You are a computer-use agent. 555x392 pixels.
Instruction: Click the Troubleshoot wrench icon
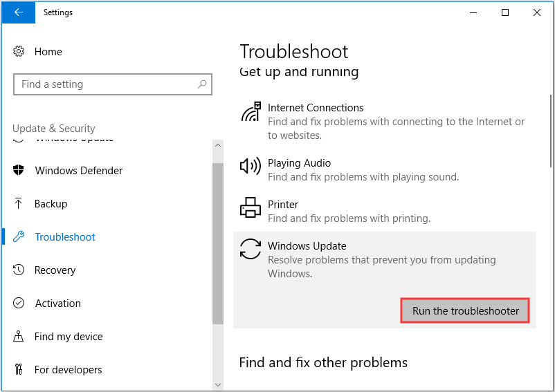[19, 237]
